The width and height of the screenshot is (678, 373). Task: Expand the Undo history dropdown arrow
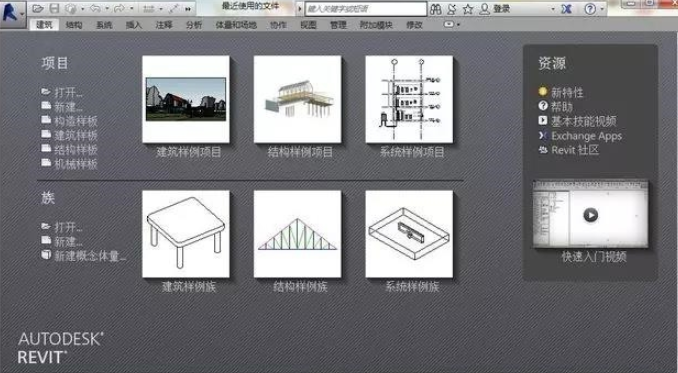pos(107,9)
